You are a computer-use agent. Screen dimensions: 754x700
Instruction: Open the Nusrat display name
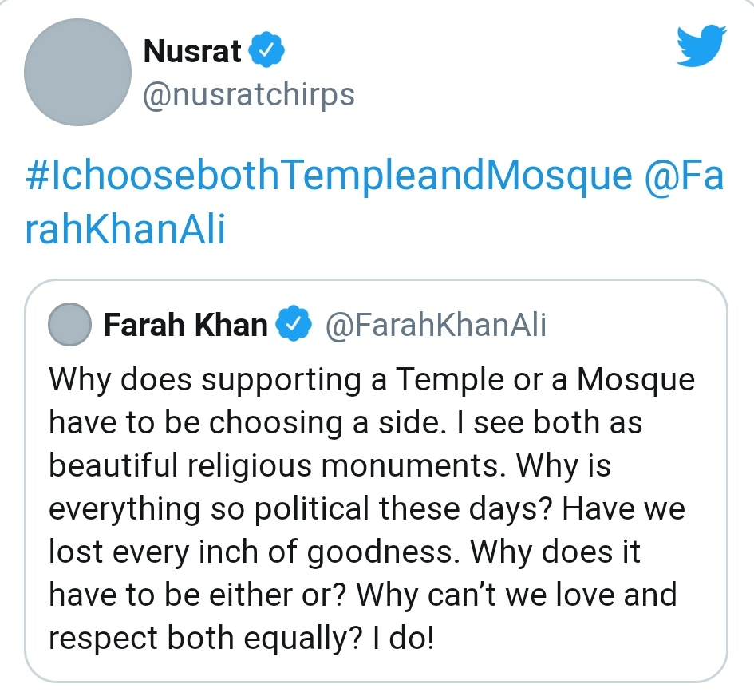pyautogui.click(x=192, y=50)
